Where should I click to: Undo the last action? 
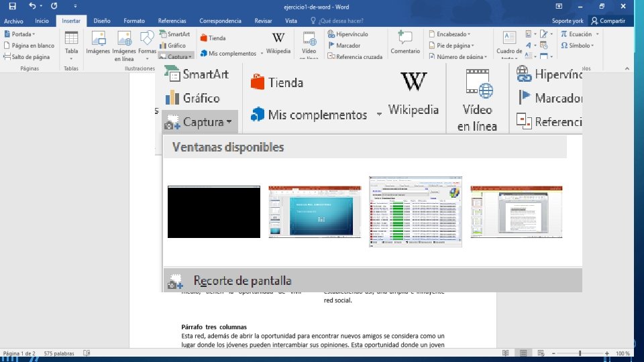[32, 6]
